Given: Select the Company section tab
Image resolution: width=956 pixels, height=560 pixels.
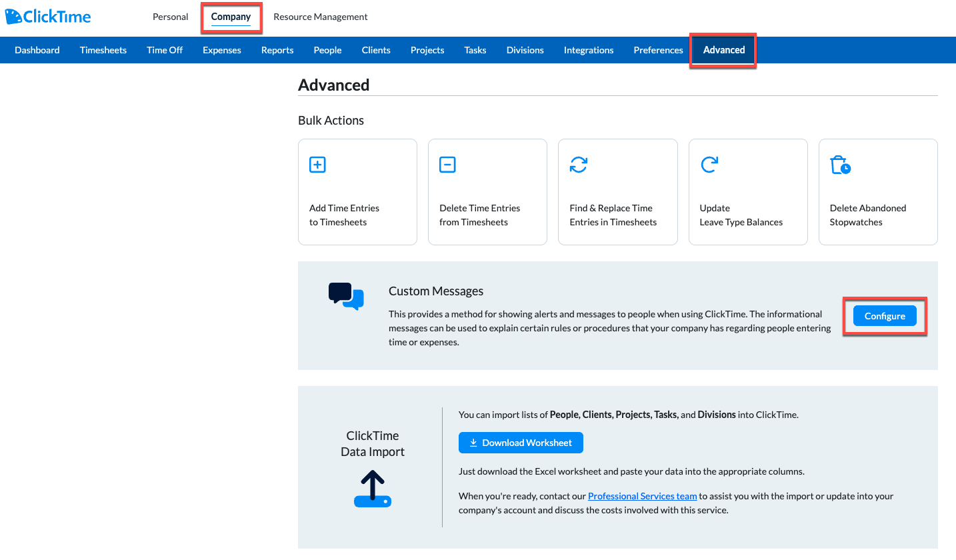Looking at the screenshot, I should point(231,17).
